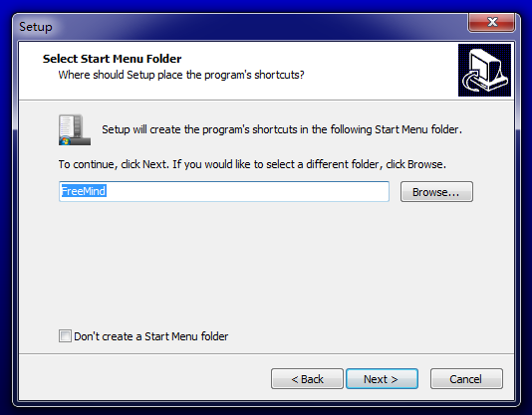This screenshot has width=532, height=415.
Task: Click empty space inside the folder name field
Action: pyautogui.click(x=248, y=191)
